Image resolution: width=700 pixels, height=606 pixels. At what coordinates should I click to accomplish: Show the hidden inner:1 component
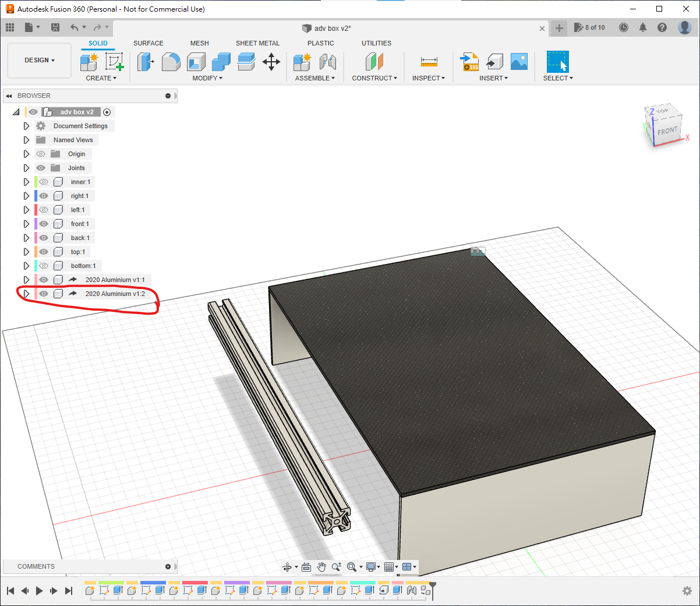pyautogui.click(x=44, y=182)
